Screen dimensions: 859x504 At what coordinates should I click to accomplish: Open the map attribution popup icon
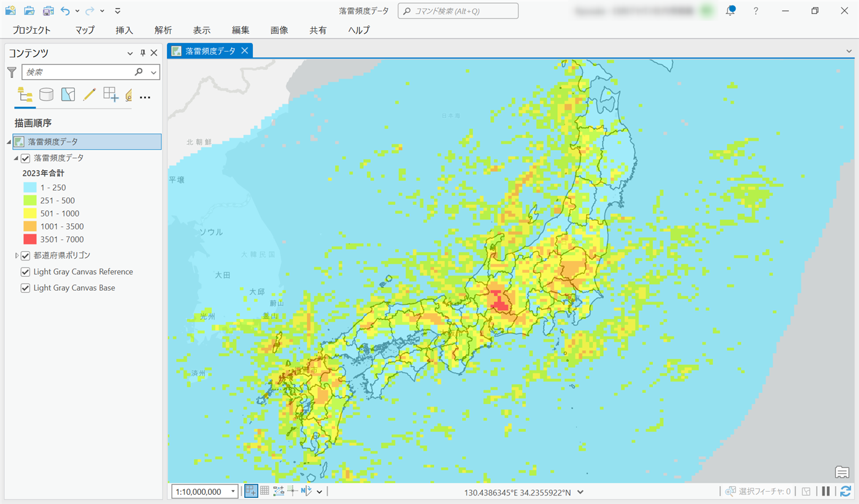coord(842,472)
